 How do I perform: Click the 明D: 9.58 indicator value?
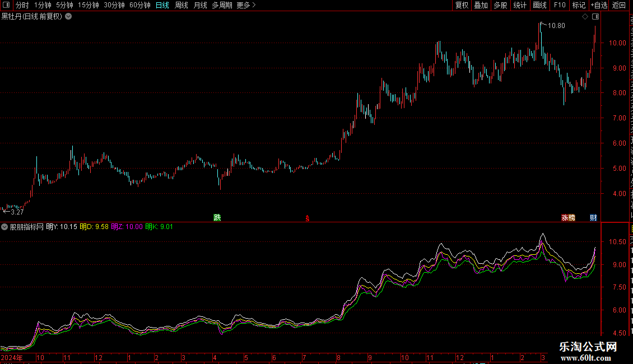point(94,227)
